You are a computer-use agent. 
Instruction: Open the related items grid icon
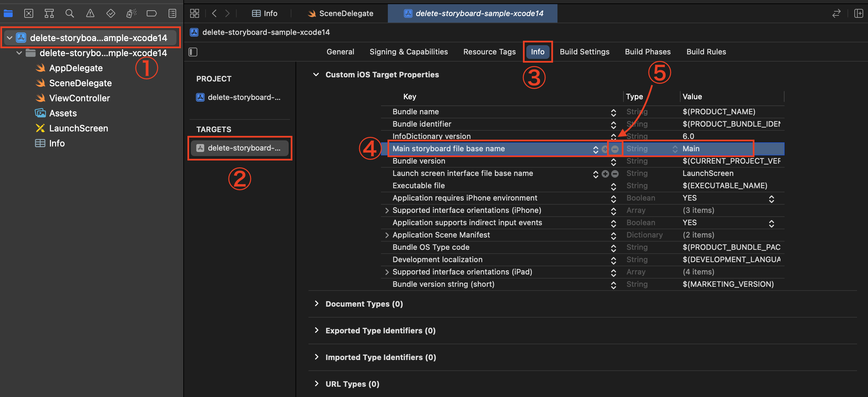click(x=195, y=13)
